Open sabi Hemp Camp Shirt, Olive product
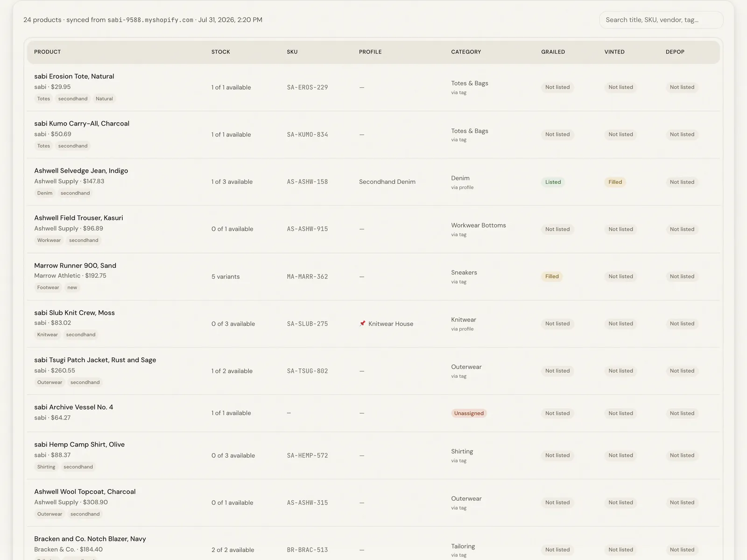This screenshot has width=747, height=560. 79,444
